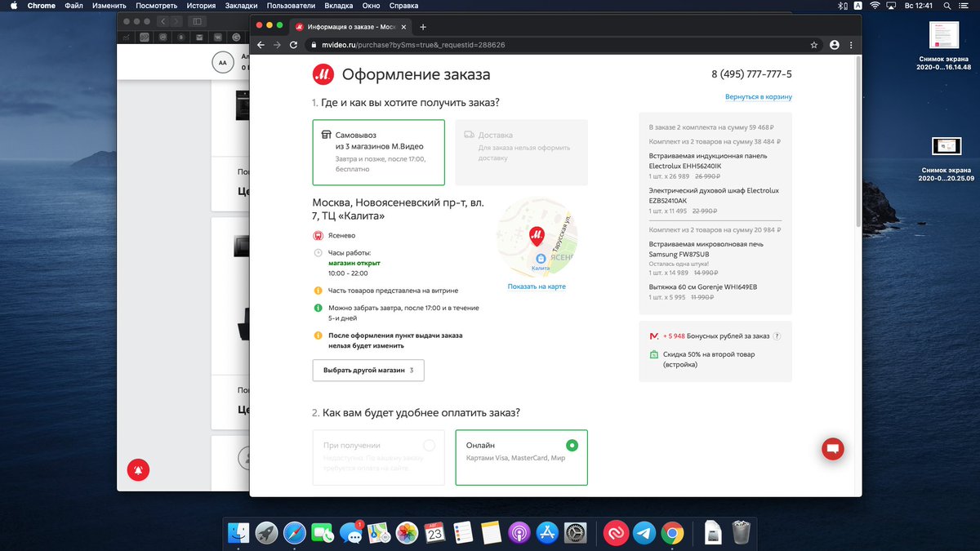Select the Онлайн payment radio button

point(572,446)
